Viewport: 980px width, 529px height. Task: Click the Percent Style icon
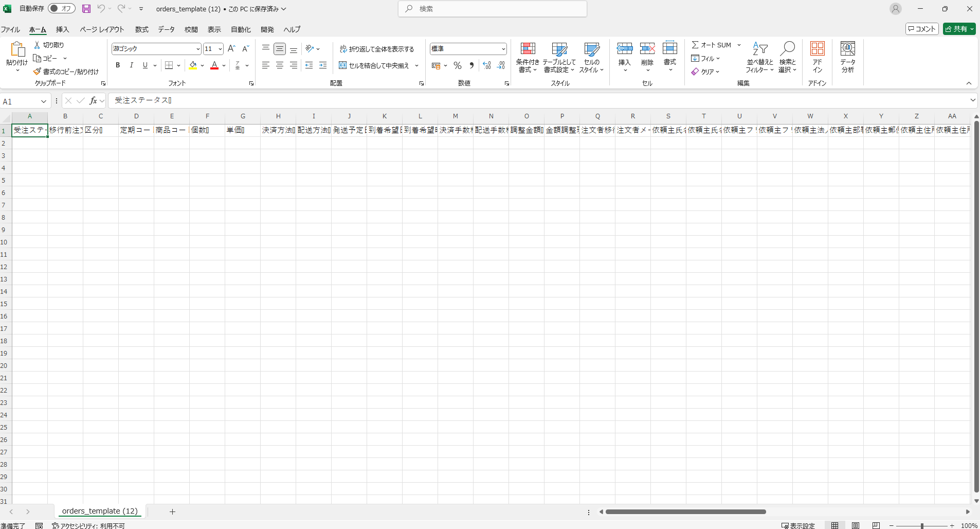tap(457, 65)
